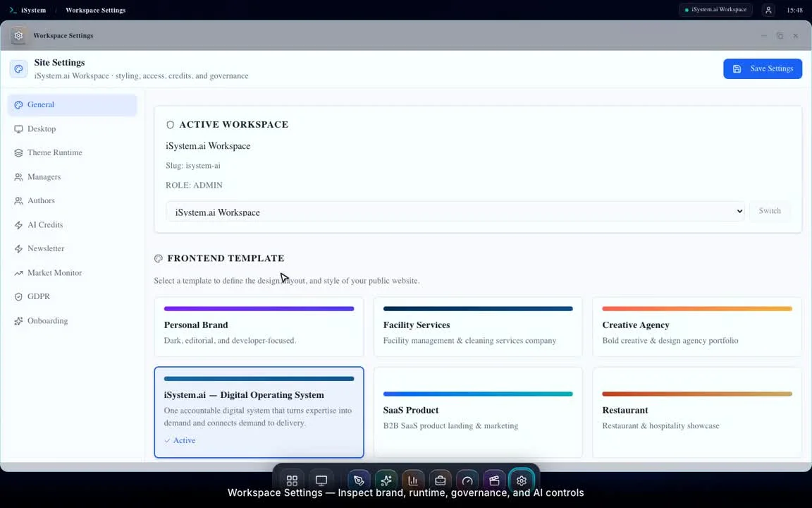The width and height of the screenshot is (812, 508).
Task: Expand the iSystem.ai Workspace dropdown
Action: click(x=455, y=212)
